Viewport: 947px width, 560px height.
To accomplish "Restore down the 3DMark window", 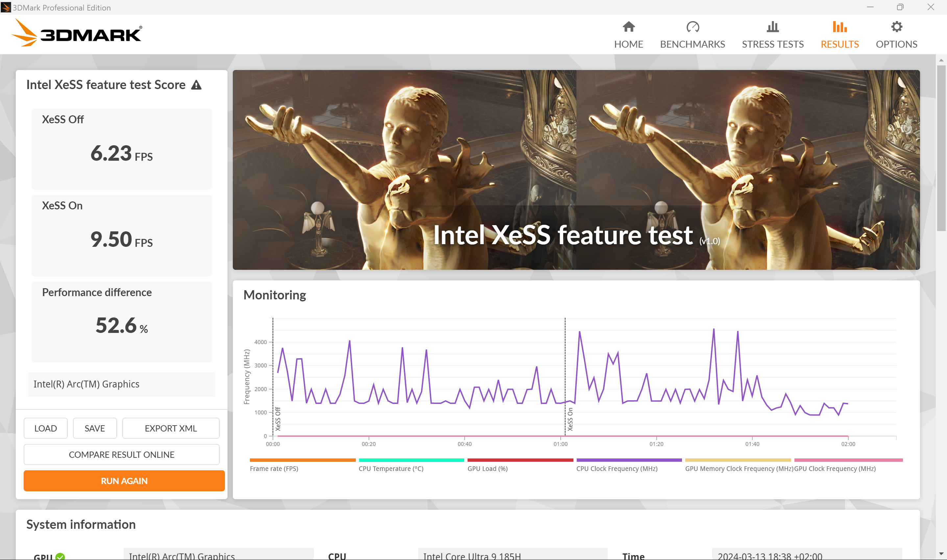I will [x=900, y=7].
